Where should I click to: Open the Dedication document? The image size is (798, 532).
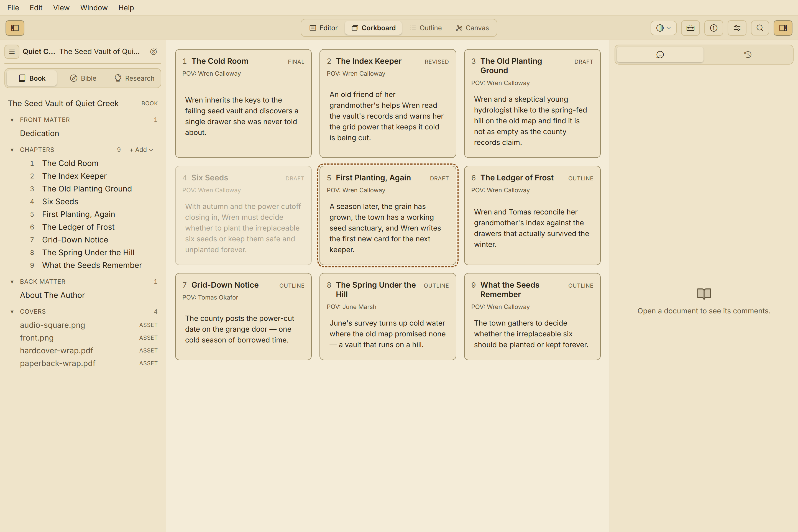coord(83,133)
